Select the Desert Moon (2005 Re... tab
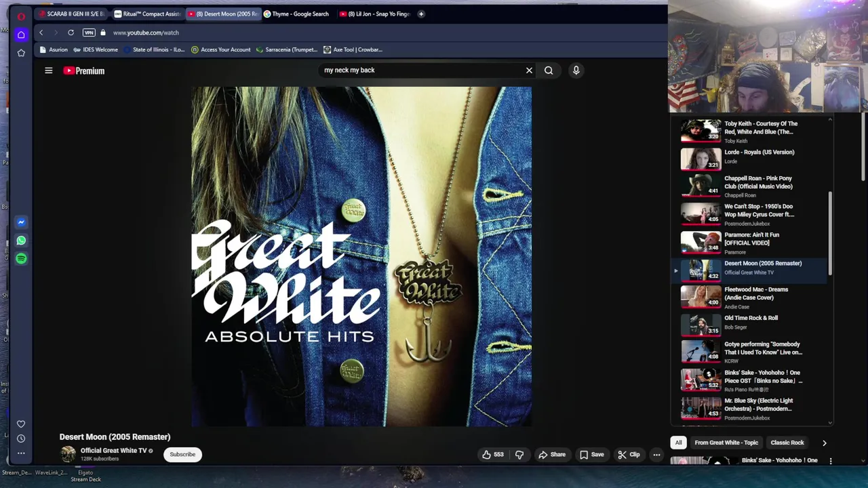Viewport: 868px width, 488px height. (x=222, y=14)
